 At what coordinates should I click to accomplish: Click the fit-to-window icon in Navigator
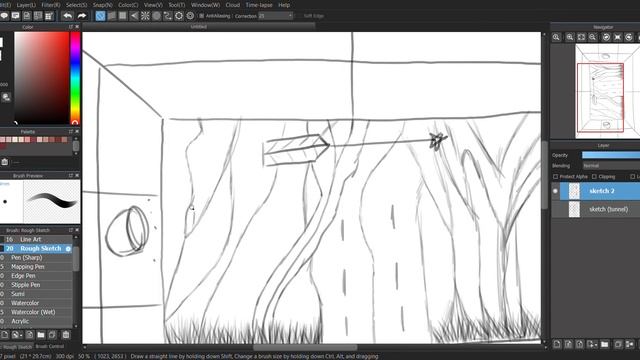[x=581, y=37]
